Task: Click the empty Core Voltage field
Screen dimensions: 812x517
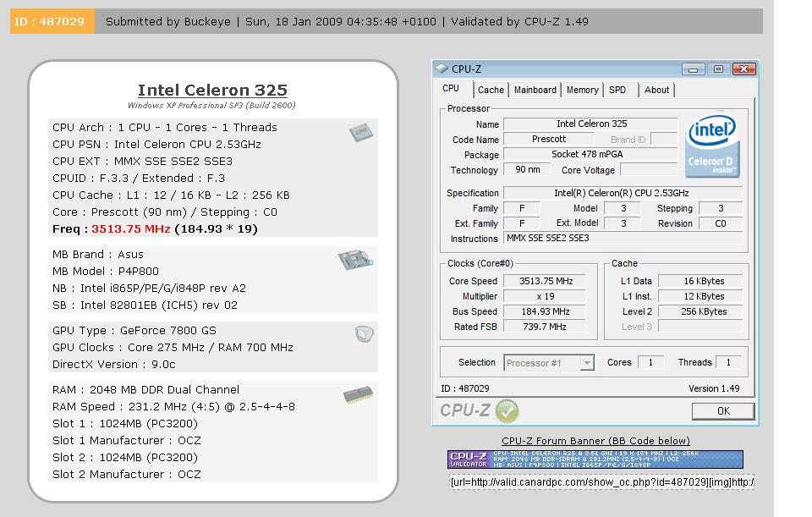Action: tap(649, 169)
